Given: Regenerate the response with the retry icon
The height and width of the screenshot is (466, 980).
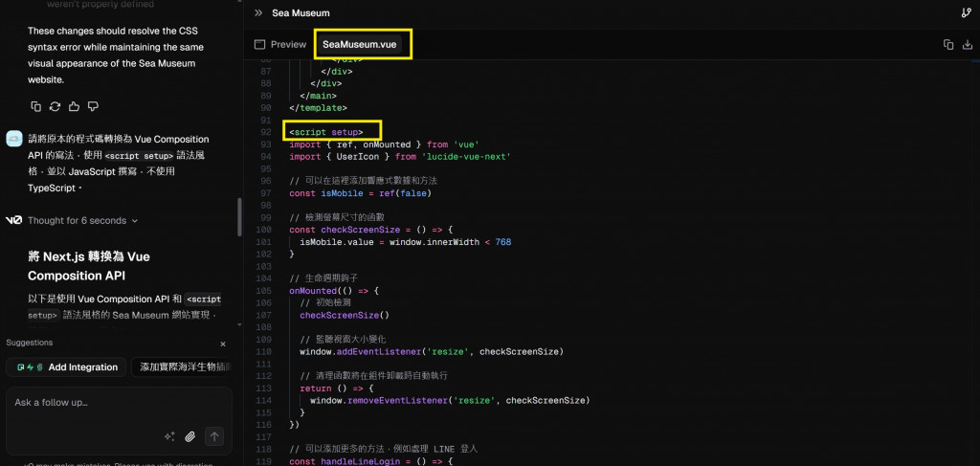Looking at the screenshot, I should coord(55,106).
